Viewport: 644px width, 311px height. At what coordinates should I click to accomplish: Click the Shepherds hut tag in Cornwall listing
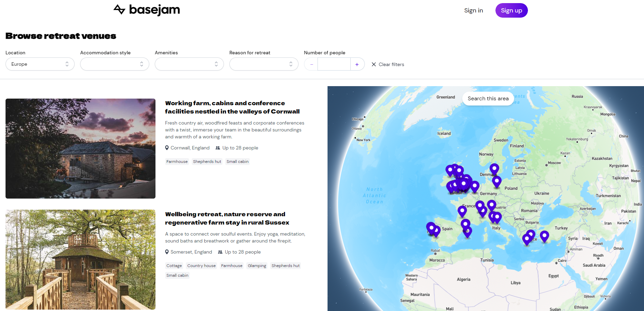click(207, 162)
